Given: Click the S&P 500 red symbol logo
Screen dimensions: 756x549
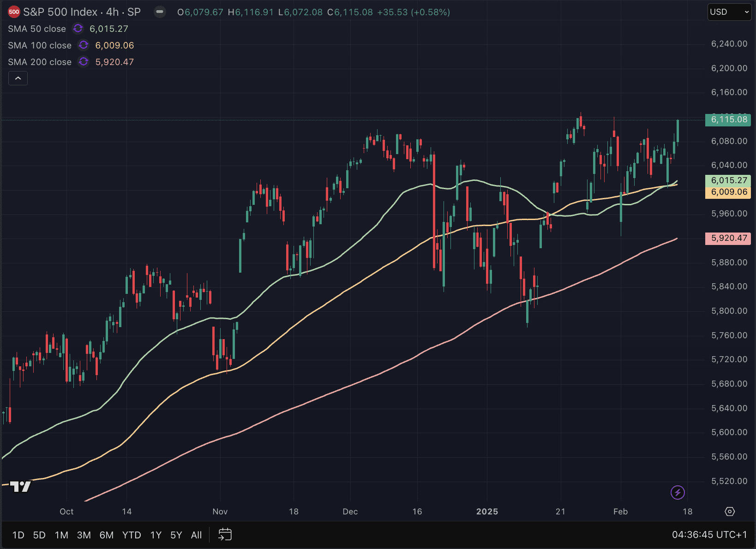Looking at the screenshot, I should [x=14, y=12].
